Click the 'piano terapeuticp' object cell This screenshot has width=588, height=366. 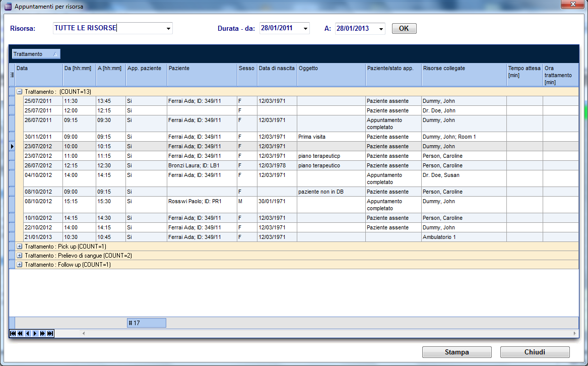pyautogui.click(x=332, y=156)
